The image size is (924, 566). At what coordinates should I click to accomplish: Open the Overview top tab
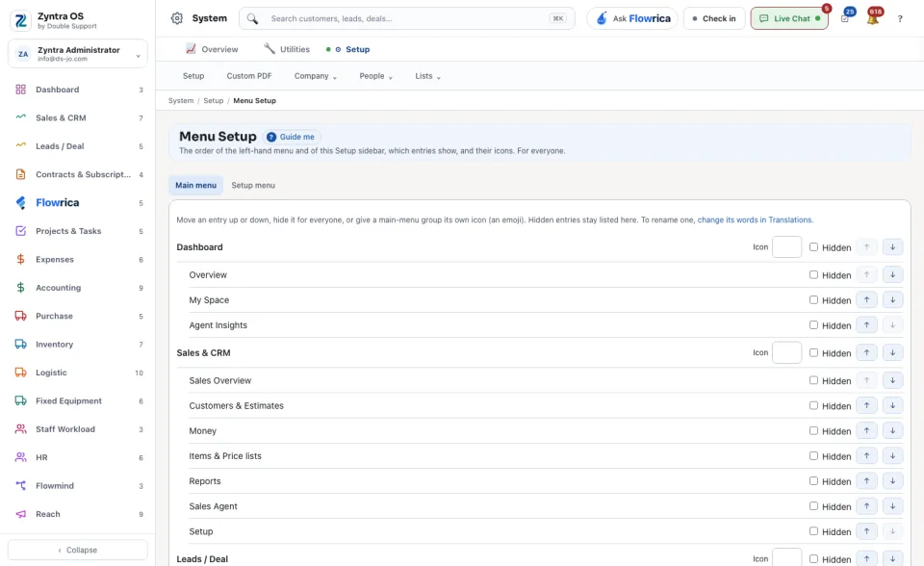point(212,49)
